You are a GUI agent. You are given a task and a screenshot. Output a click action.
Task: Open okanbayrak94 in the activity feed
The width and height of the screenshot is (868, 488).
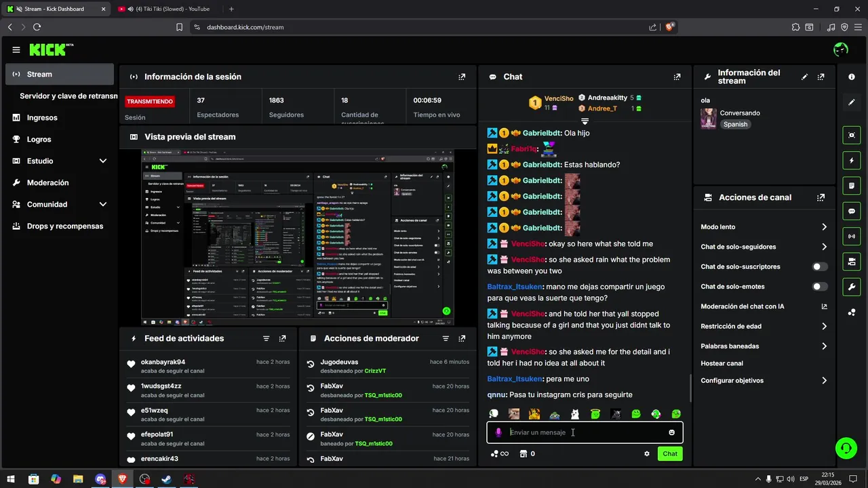(163, 362)
